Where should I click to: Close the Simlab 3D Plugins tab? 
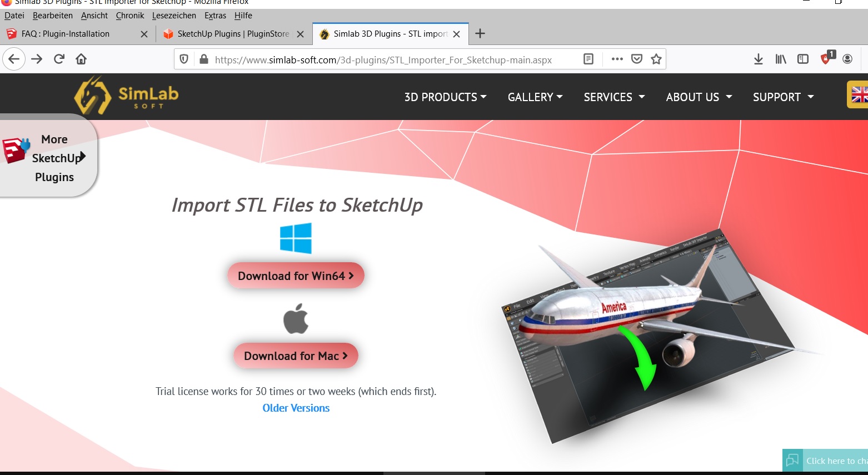point(456,34)
